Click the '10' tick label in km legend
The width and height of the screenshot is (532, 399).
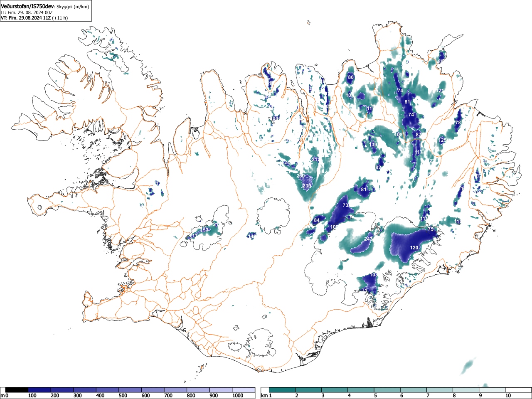[x=508, y=396]
